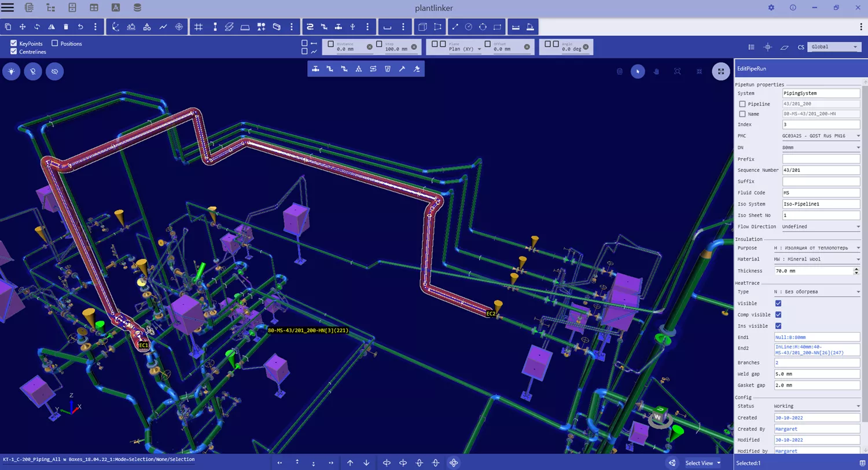Click the database icon in title bar
The image size is (868, 470).
pos(137,8)
